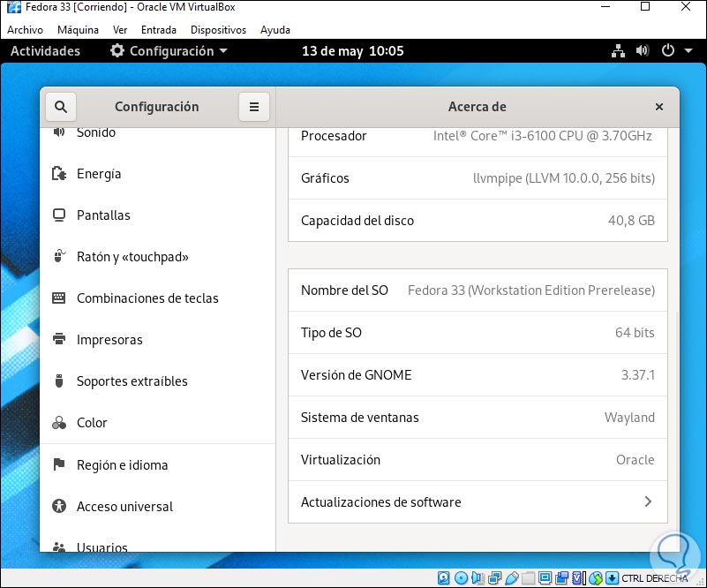Screen dimensions: 707x588
Task: Minimize the VirtualBox window
Action: pos(605,6)
